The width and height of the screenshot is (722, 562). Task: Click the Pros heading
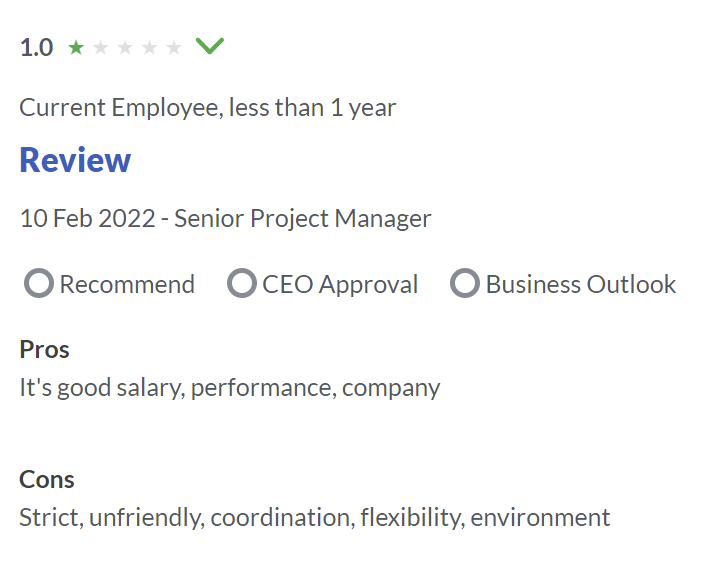44,349
